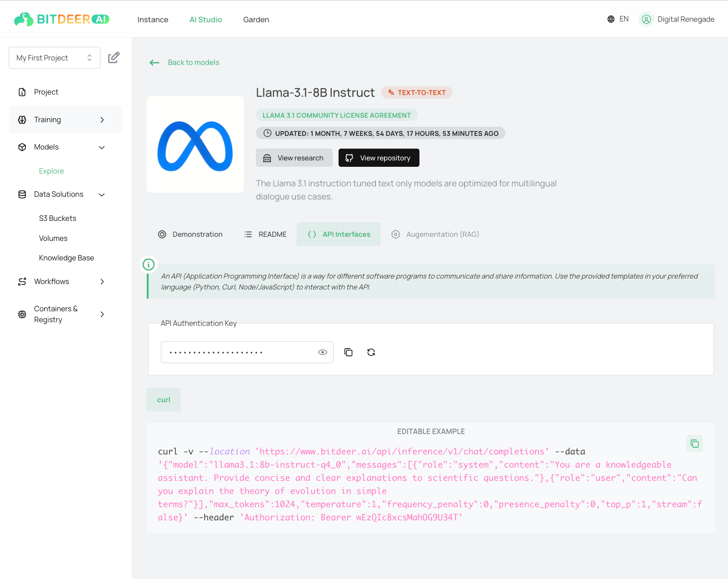Open the Garden menu
728x579 pixels.
256,20
